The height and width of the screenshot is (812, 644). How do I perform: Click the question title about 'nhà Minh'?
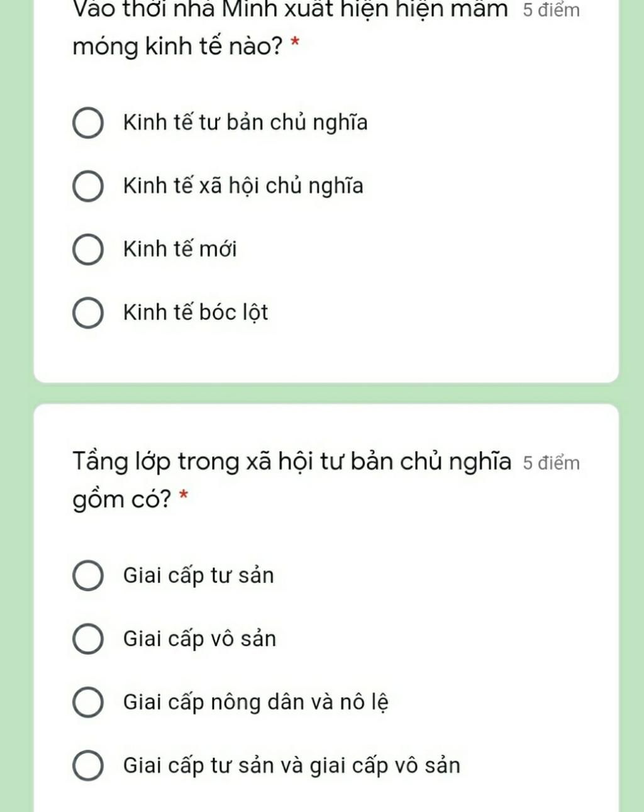290,28
